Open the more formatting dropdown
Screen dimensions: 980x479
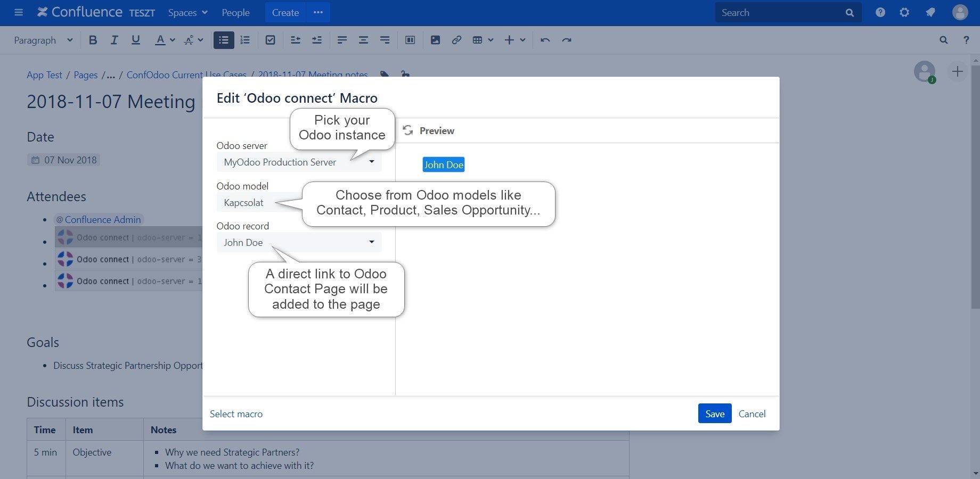[193, 40]
